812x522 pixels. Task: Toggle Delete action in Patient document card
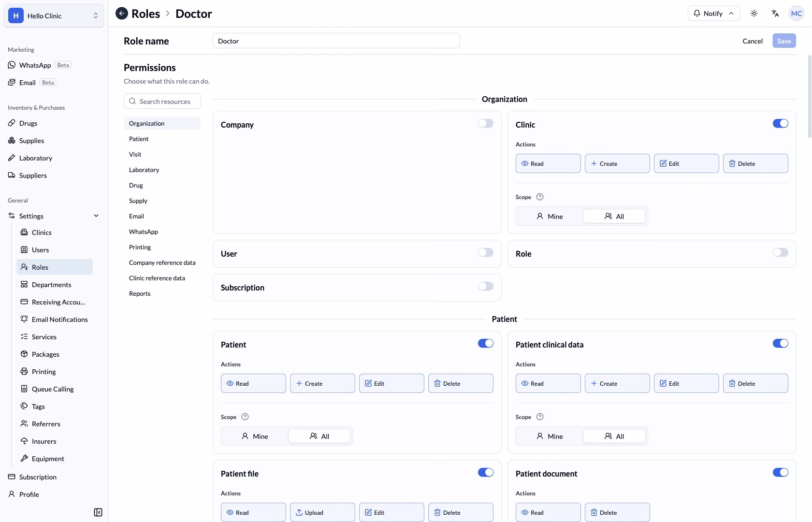coord(617,513)
